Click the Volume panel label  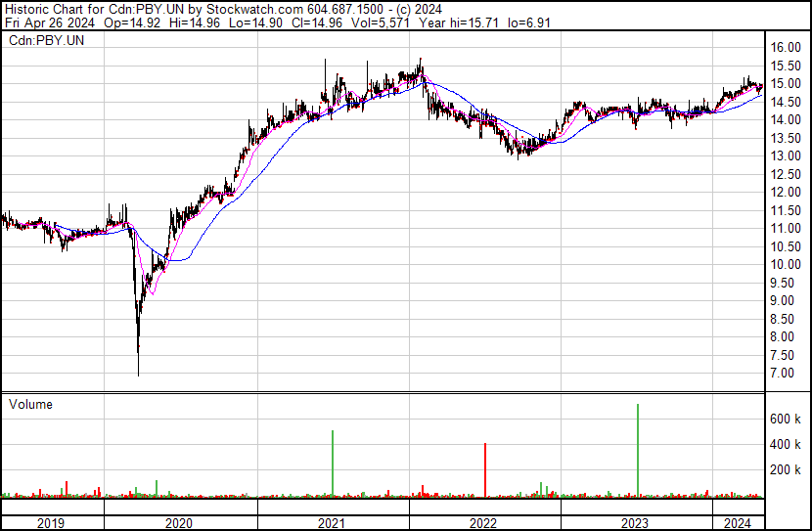(x=30, y=404)
